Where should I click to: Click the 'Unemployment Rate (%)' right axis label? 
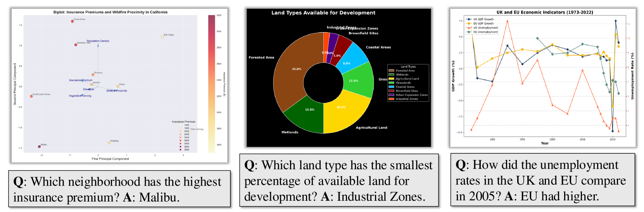632,76
